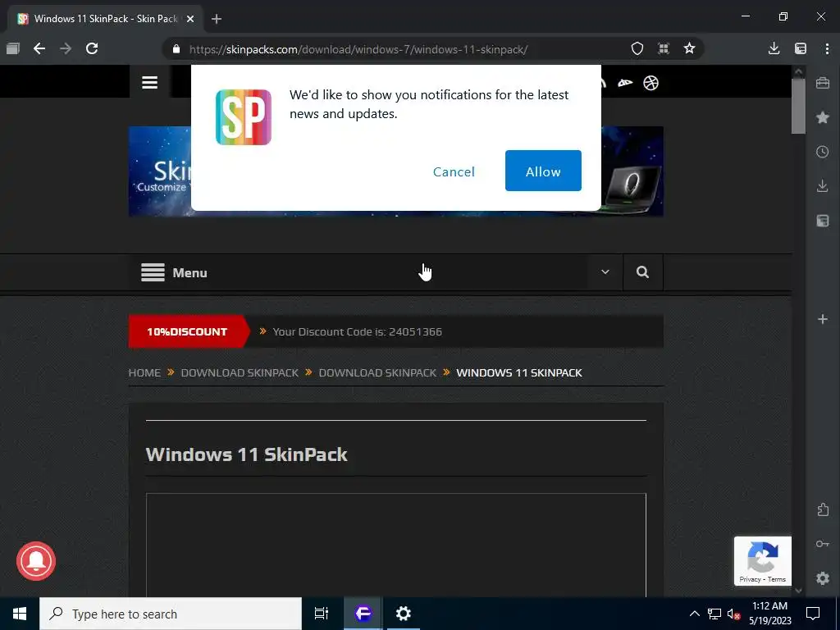Open reCAPTCHA Privacy link

[x=750, y=579]
